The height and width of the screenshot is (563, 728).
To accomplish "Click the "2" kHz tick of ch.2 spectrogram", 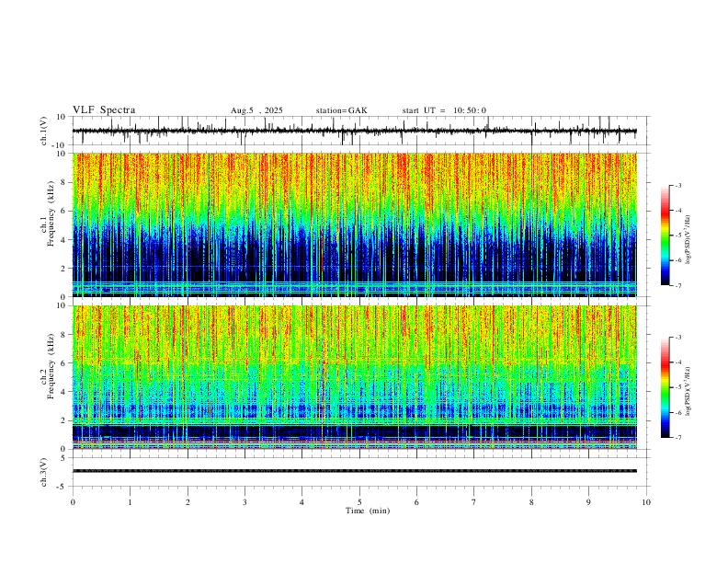I will click(x=63, y=420).
